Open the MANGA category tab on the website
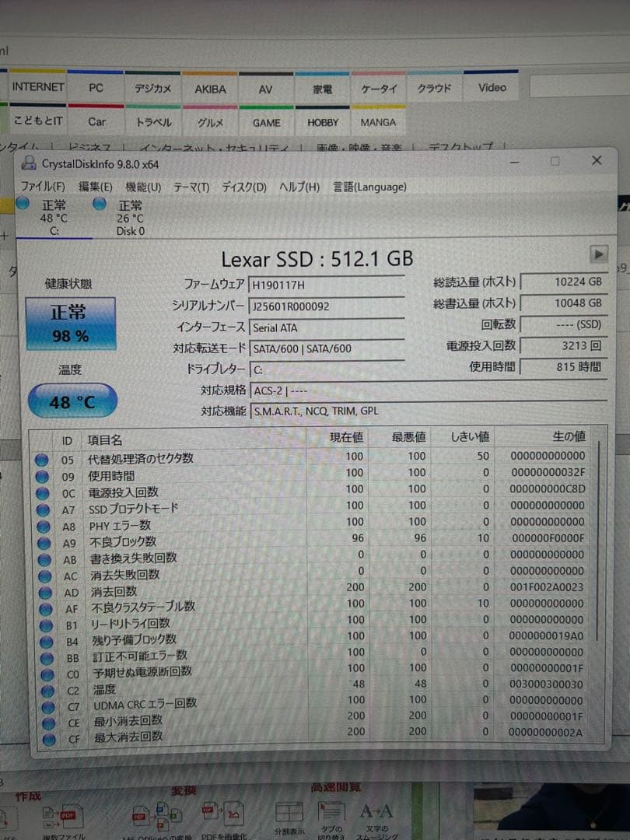 (x=378, y=122)
